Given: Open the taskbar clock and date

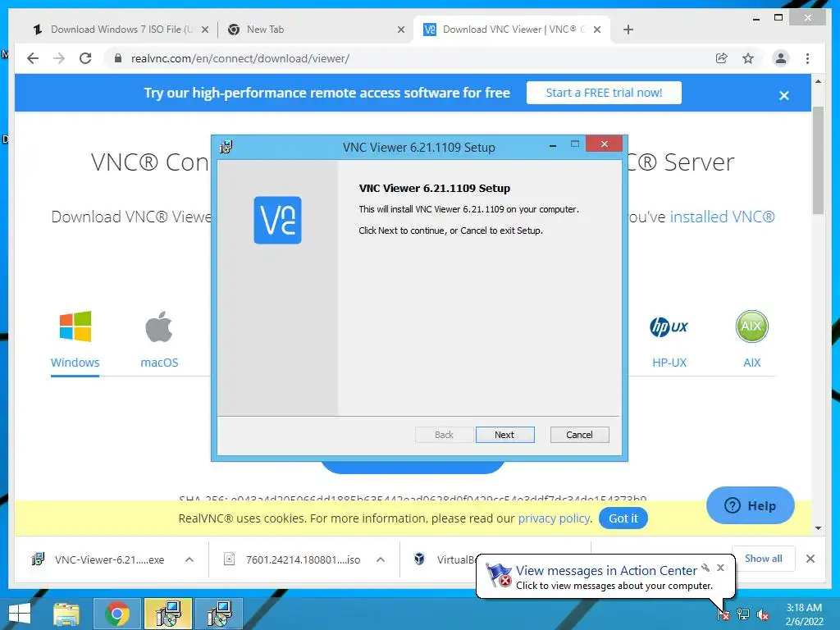Looking at the screenshot, I should pyautogui.click(x=804, y=614).
